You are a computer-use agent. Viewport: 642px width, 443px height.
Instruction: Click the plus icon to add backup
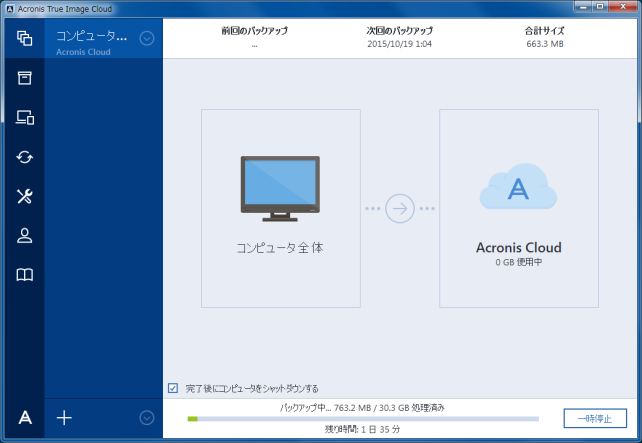coord(64,418)
